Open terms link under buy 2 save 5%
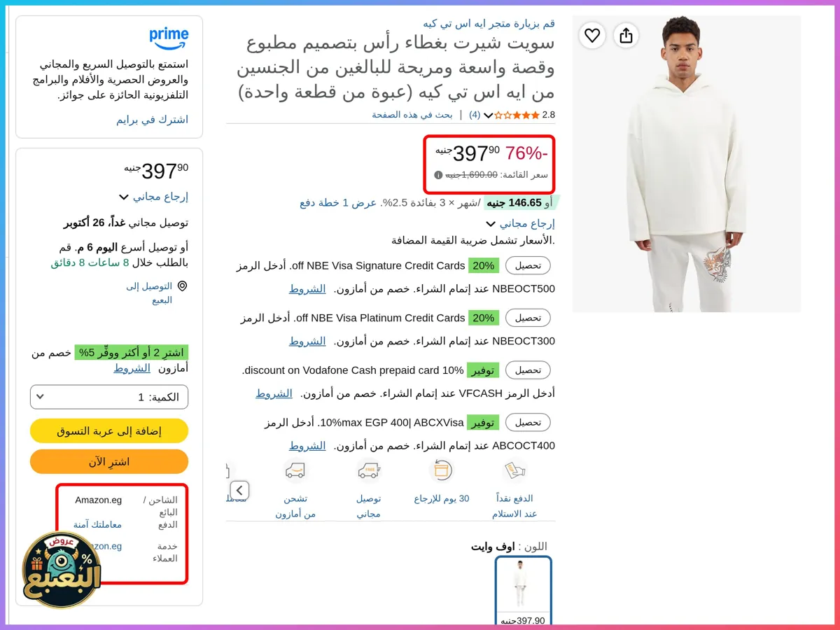Screen dimensions: 840x630 pyautogui.click(x=132, y=367)
